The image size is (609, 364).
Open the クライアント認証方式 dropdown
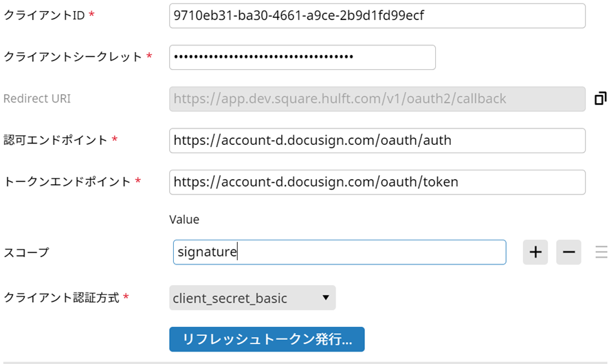tap(252, 298)
